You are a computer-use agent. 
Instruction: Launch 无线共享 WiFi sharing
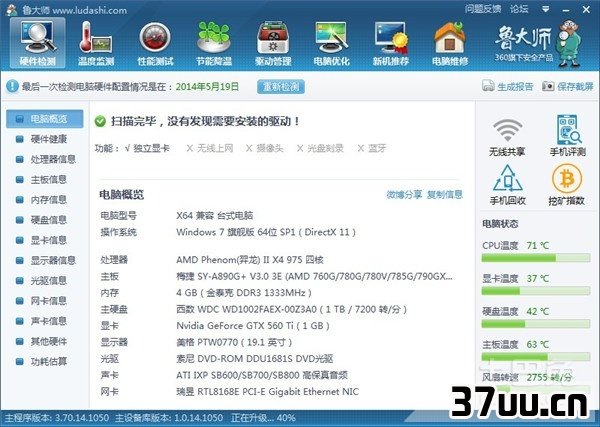507,137
